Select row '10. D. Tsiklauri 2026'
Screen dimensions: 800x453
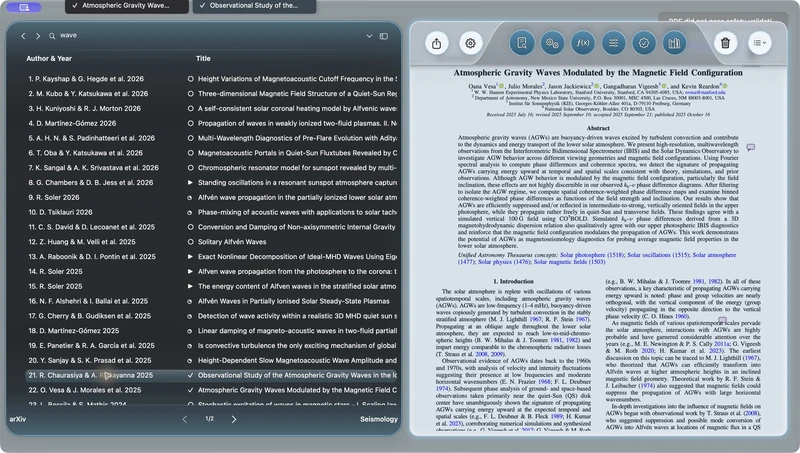coord(211,212)
